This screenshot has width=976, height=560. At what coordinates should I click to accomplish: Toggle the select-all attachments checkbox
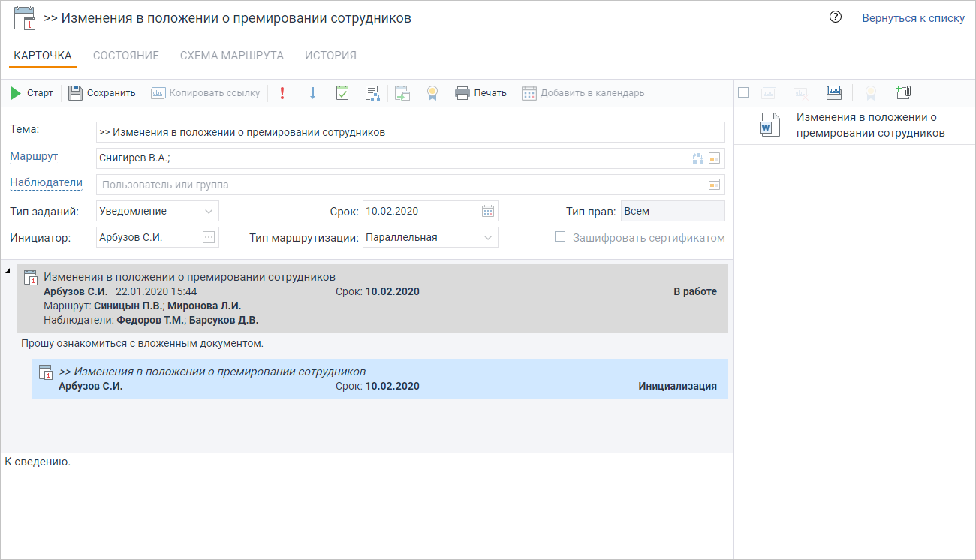click(743, 92)
